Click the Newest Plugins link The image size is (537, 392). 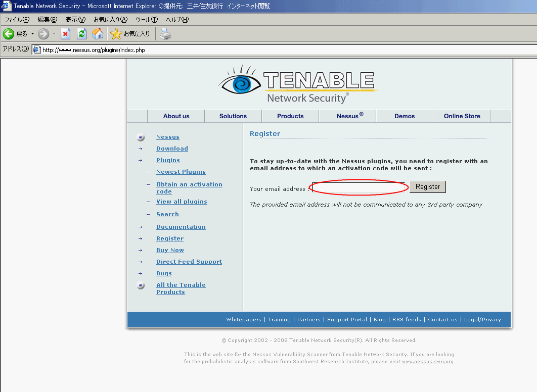click(x=181, y=172)
